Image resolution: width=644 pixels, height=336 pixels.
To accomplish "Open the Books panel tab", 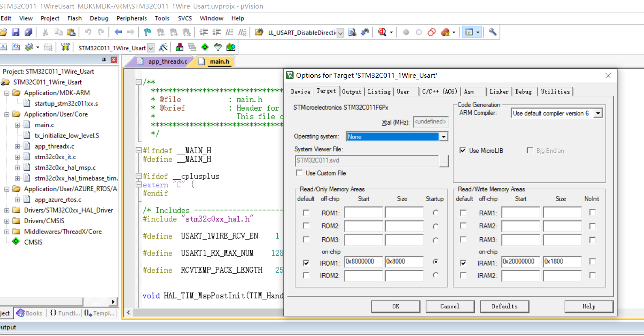I will coord(29,313).
